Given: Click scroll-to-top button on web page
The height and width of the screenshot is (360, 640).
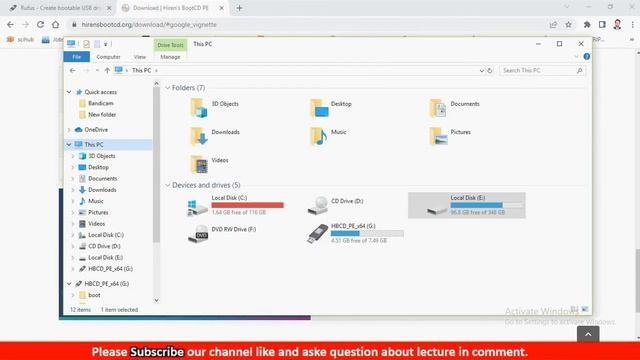Looking at the screenshot, I should [588, 334].
